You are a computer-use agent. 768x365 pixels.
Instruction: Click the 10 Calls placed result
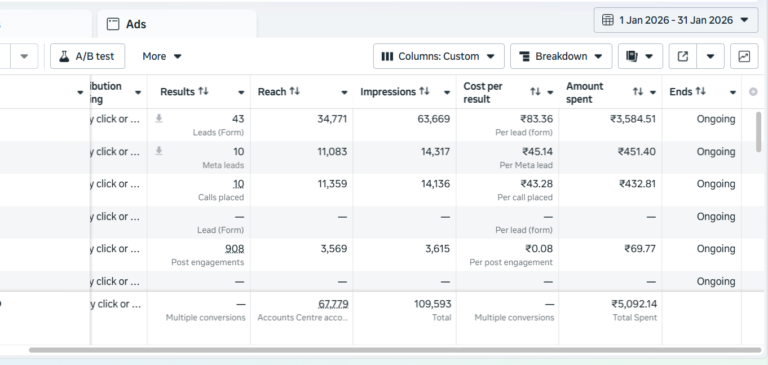(x=239, y=184)
